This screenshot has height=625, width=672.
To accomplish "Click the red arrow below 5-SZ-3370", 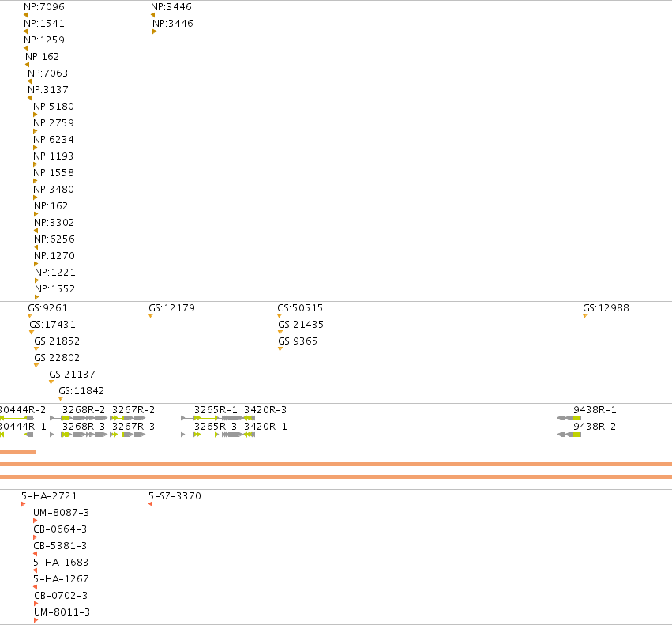I will pyautogui.click(x=150, y=504).
